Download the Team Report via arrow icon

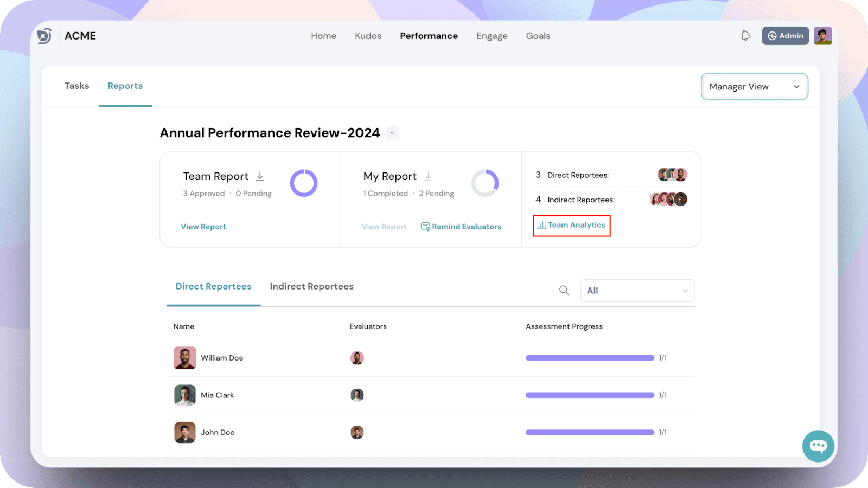[260, 176]
